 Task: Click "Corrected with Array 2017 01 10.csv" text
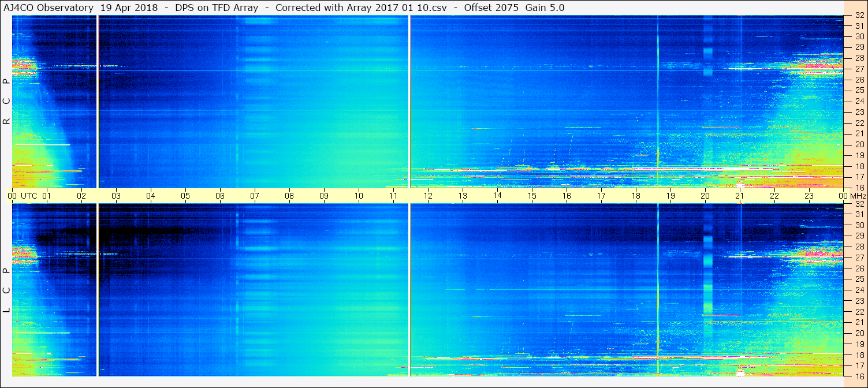(361, 8)
